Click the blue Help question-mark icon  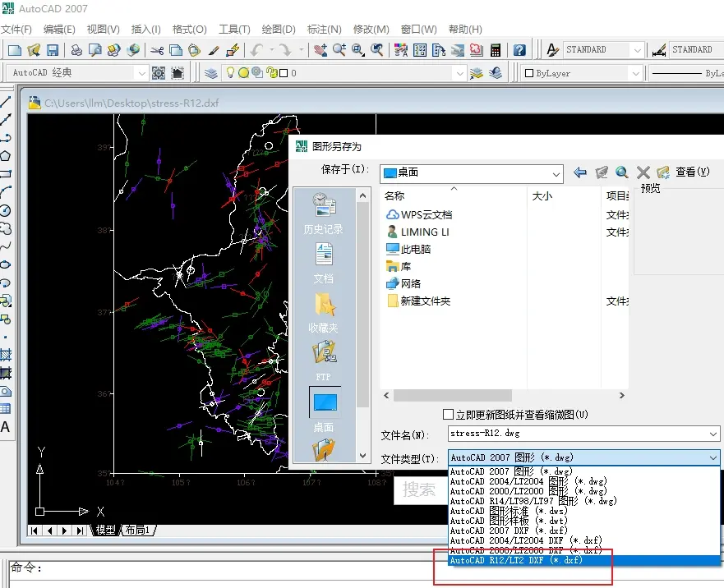(x=519, y=50)
